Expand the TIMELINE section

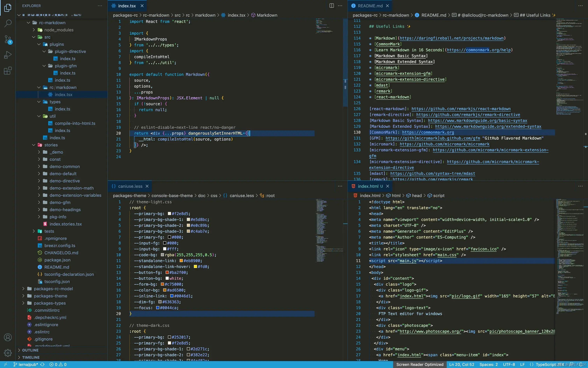tap(31, 357)
